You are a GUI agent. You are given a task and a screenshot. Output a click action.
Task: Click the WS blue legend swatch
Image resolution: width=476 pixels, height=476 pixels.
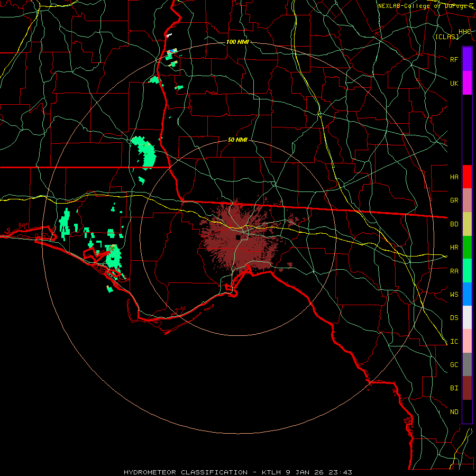467,294
